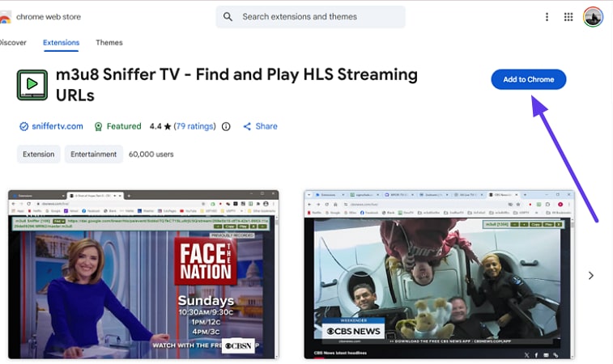Click the Share link
The height and width of the screenshot is (364, 613).
click(x=266, y=126)
